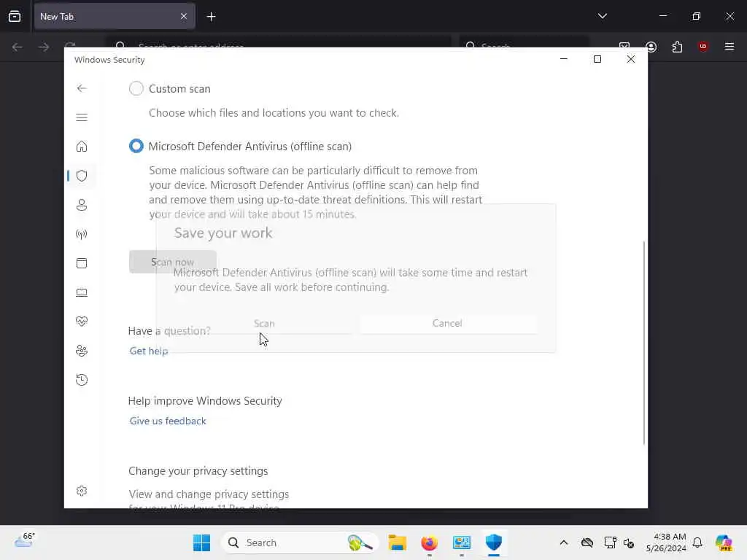The height and width of the screenshot is (560, 747).
Task: Click the browser forward navigation arrow
Action: tap(44, 47)
